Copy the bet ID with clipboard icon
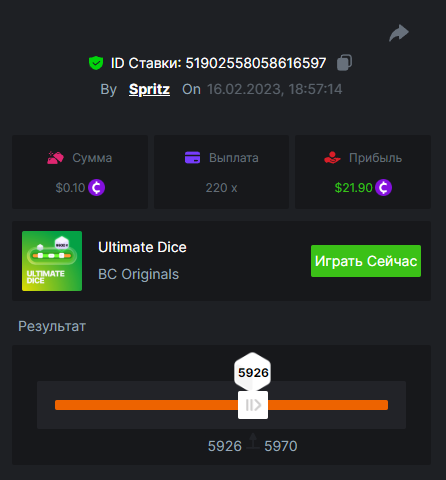The height and width of the screenshot is (480, 446). pos(344,63)
